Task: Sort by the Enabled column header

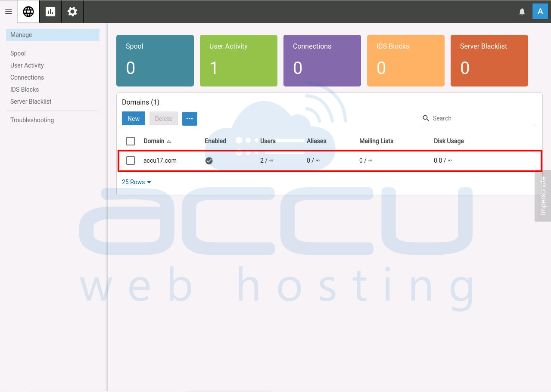Action: (215, 141)
